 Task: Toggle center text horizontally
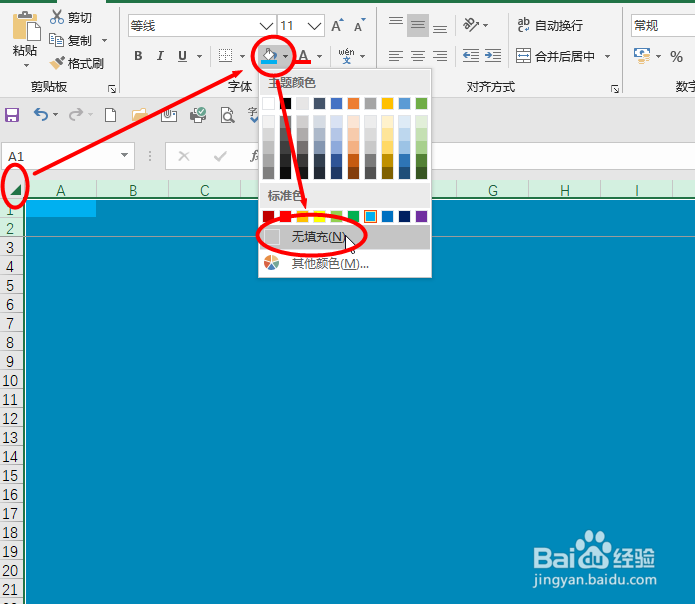click(x=418, y=56)
